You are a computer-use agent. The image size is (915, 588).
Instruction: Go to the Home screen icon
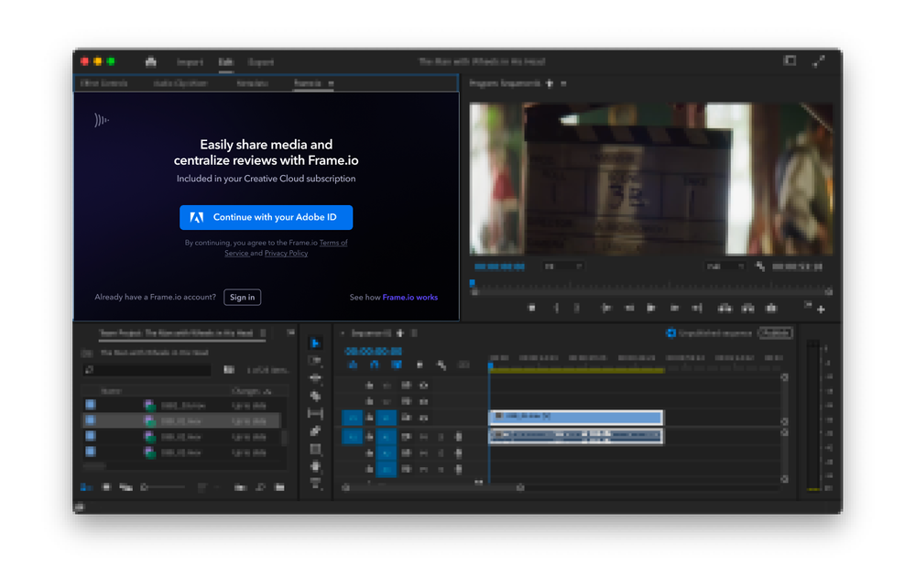click(150, 62)
